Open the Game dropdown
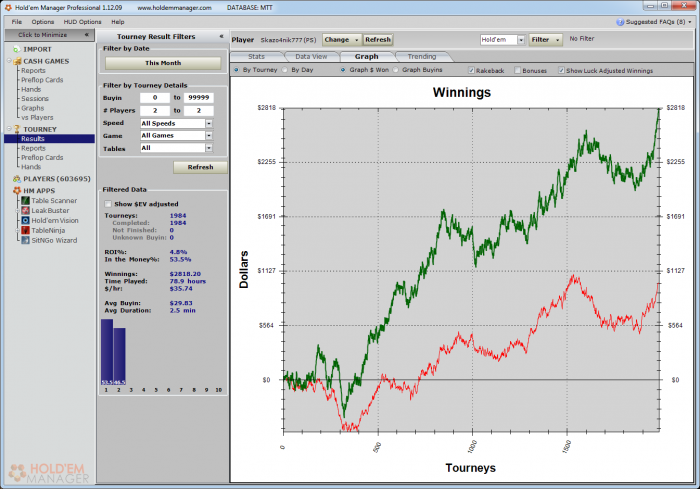700x489 pixels. [x=209, y=135]
